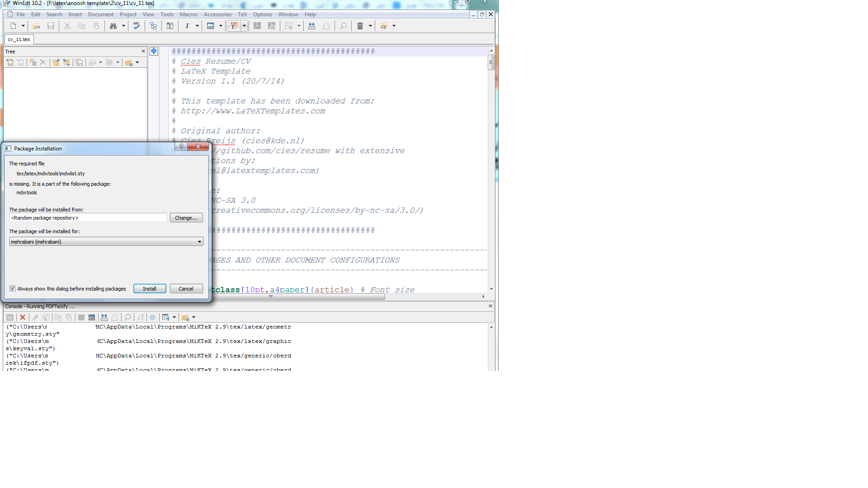868x488 pixels.
Task: Open the Options menu
Action: (x=262, y=14)
